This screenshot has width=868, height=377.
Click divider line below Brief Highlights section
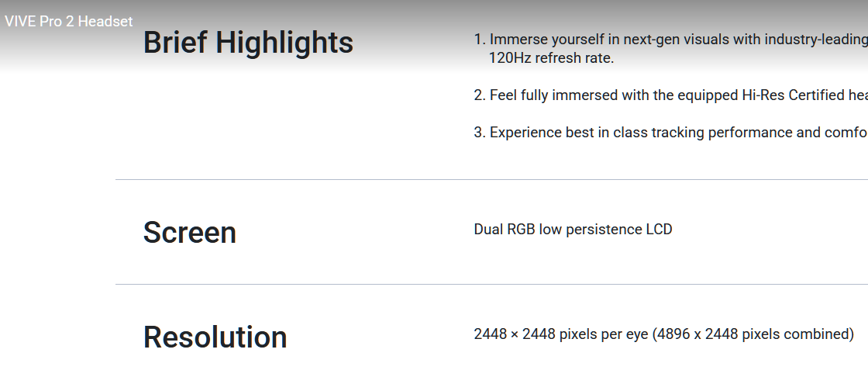(491, 180)
